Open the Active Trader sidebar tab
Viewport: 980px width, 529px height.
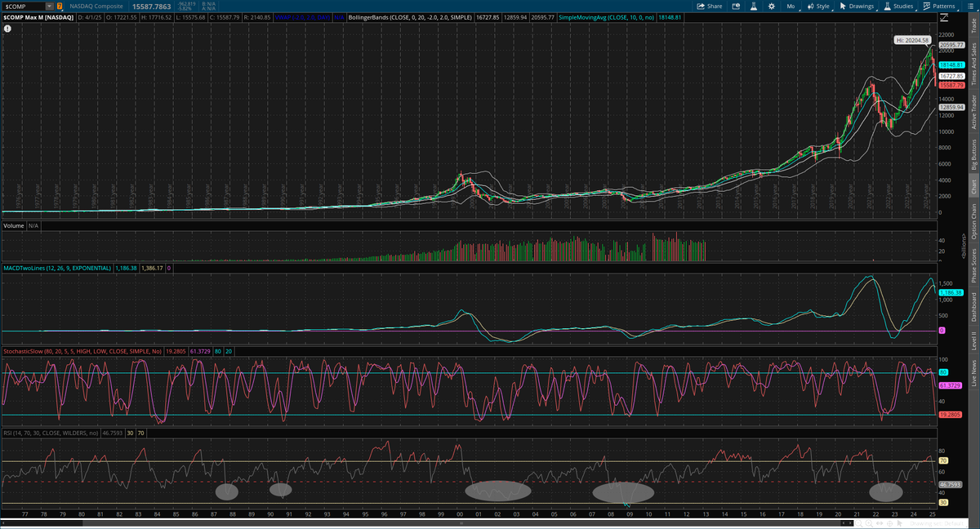(973, 111)
